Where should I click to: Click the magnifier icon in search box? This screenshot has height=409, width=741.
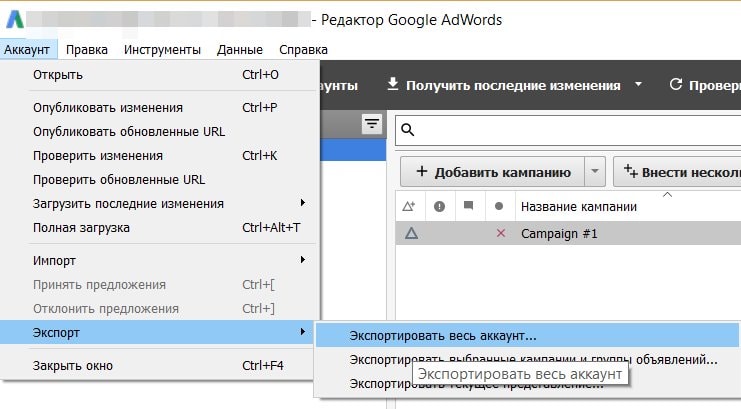408,129
